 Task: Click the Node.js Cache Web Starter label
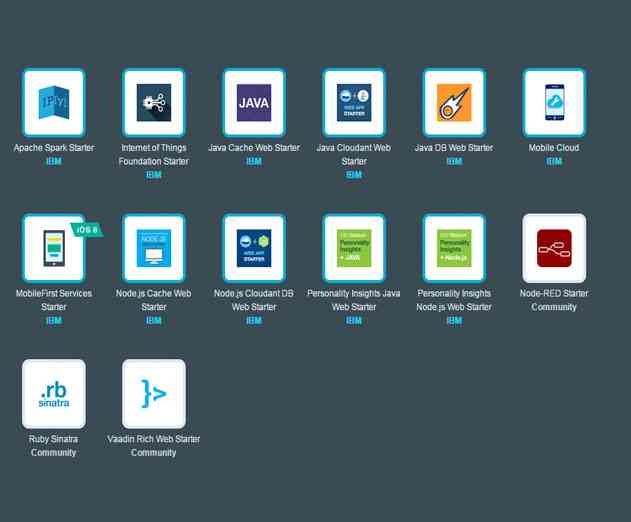click(x=154, y=300)
